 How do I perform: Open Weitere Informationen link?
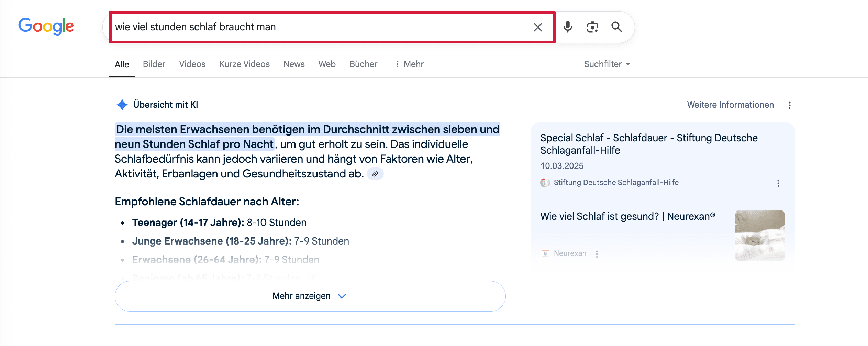[x=730, y=105]
